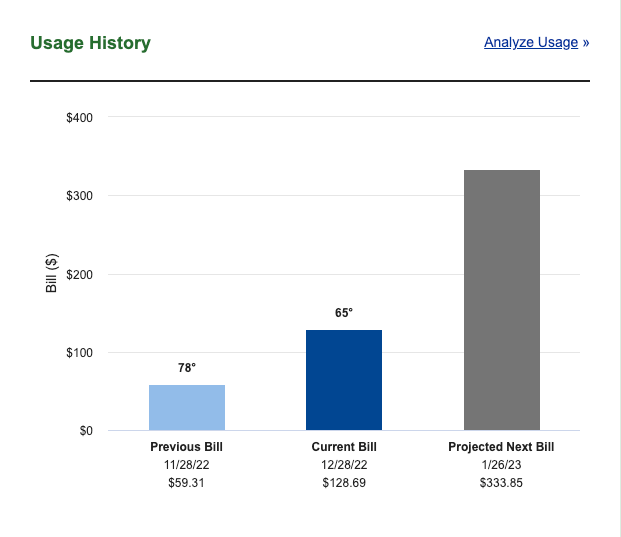Click the Current Bill axis label

(x=344, y=447)
